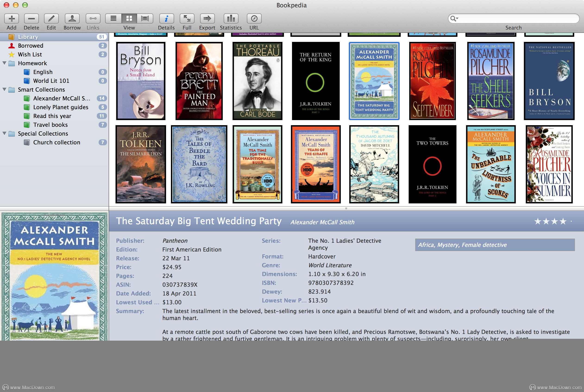Select The Silmarillion book cover
Screen dimensions: 584x392
click(141, 164)
